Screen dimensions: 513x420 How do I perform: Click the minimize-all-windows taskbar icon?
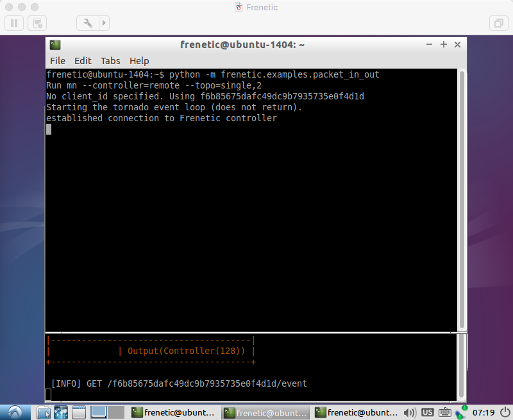(x=78, y=412)
